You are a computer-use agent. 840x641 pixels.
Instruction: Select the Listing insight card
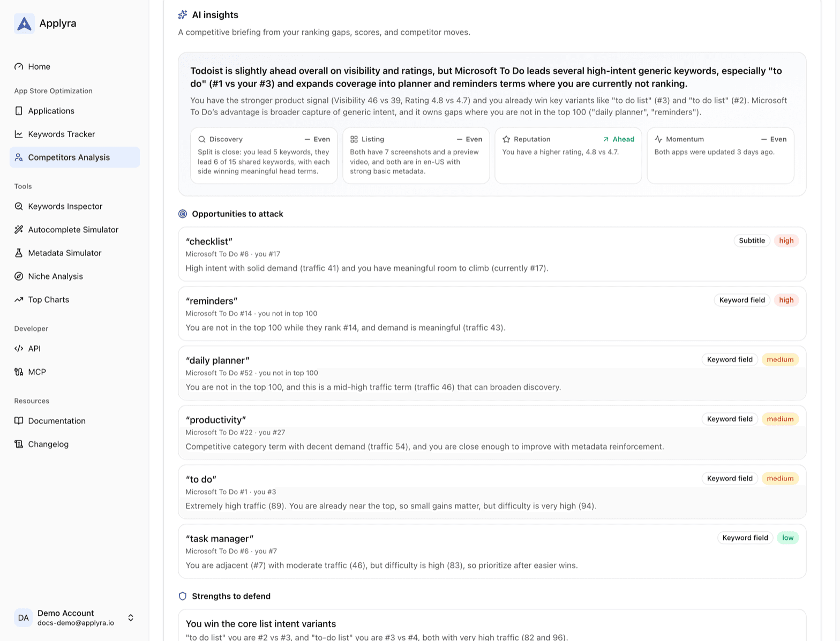pyautogui.click(x=416, y=155)
